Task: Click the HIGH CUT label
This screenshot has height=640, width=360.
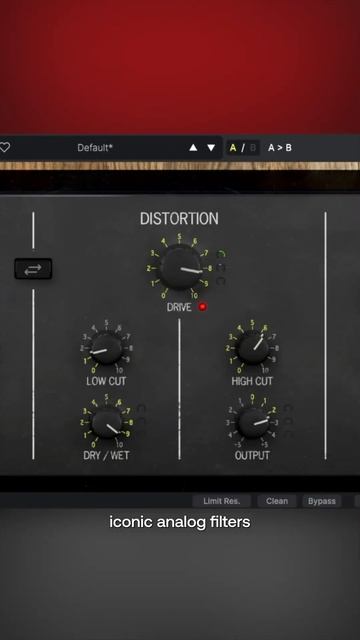Action: click(252, 381)
